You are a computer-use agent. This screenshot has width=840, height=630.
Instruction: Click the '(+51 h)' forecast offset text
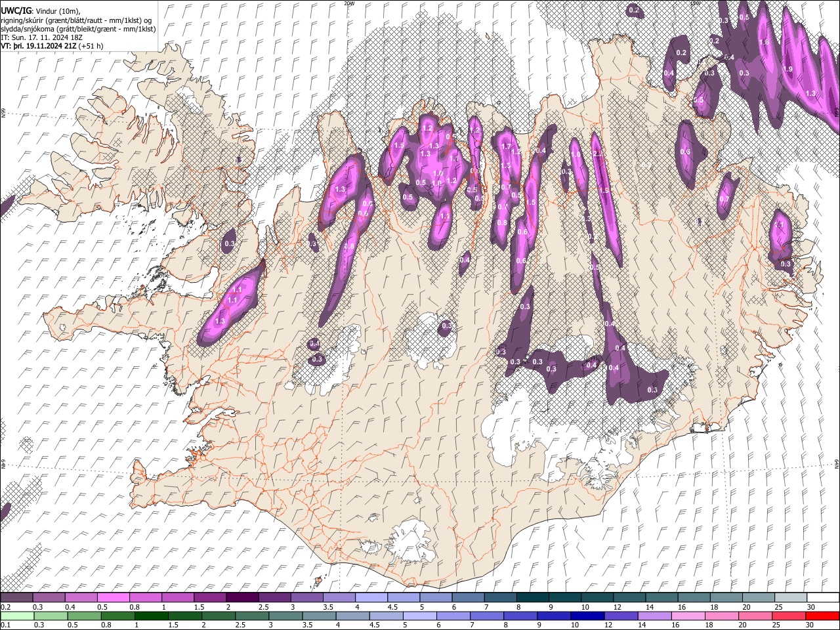[x=90, y=46]
